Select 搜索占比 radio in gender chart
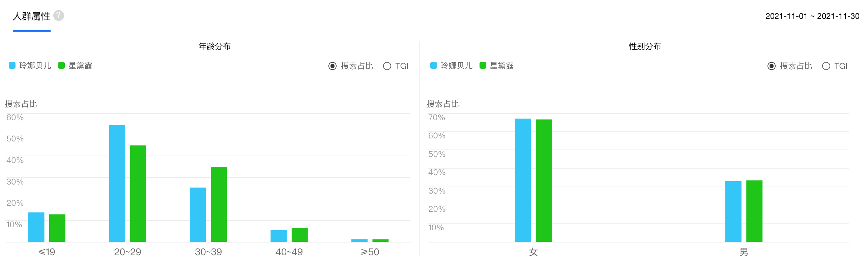 [771, 66]
